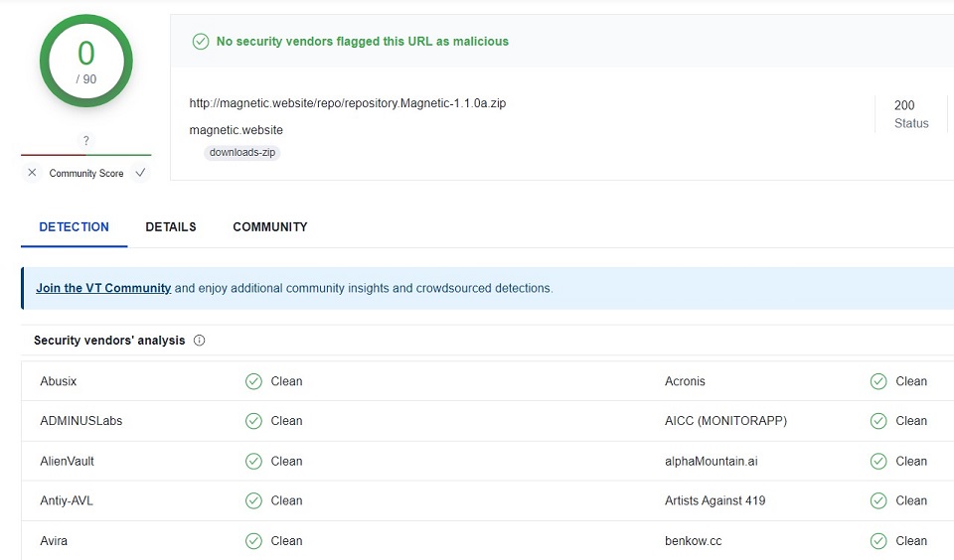Click the Abusix vendor name
Image resolution: width=954 pixels, height=560 pixels.
click(x=59, y=381)
